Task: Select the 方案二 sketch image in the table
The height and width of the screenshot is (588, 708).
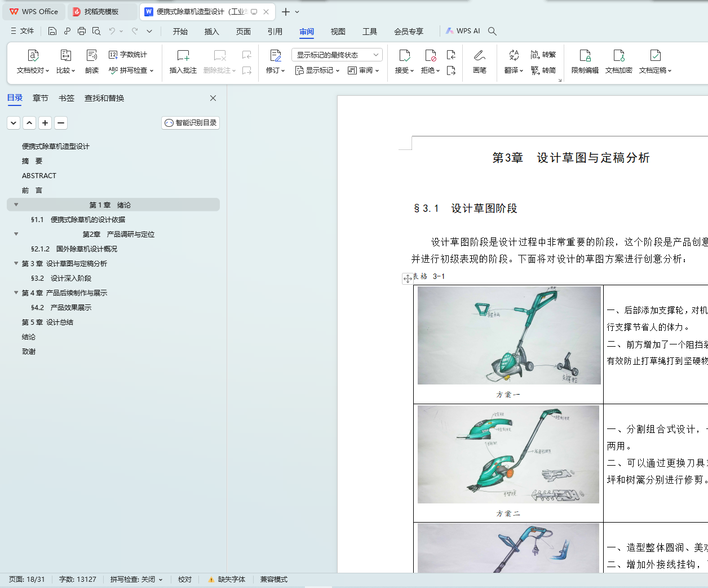Action: [508, 454]
